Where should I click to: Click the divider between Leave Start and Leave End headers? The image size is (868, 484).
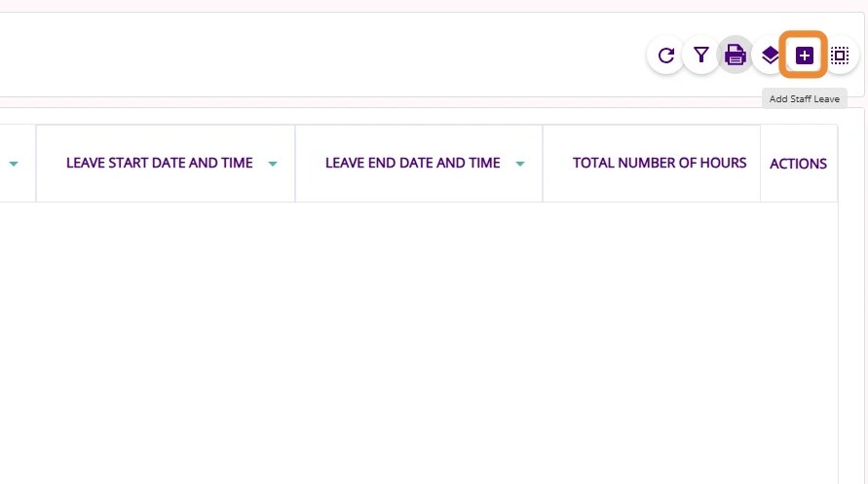295,164
